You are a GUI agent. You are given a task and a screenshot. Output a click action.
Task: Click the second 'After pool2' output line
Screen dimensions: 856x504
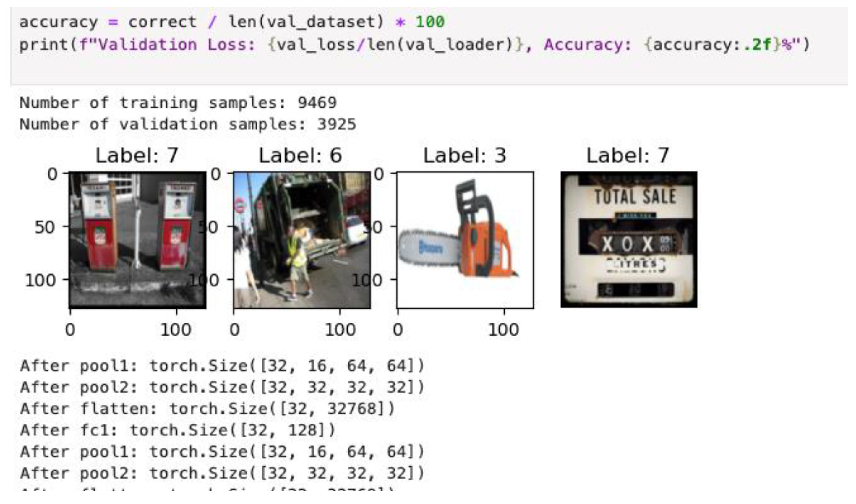click(223, 473)
